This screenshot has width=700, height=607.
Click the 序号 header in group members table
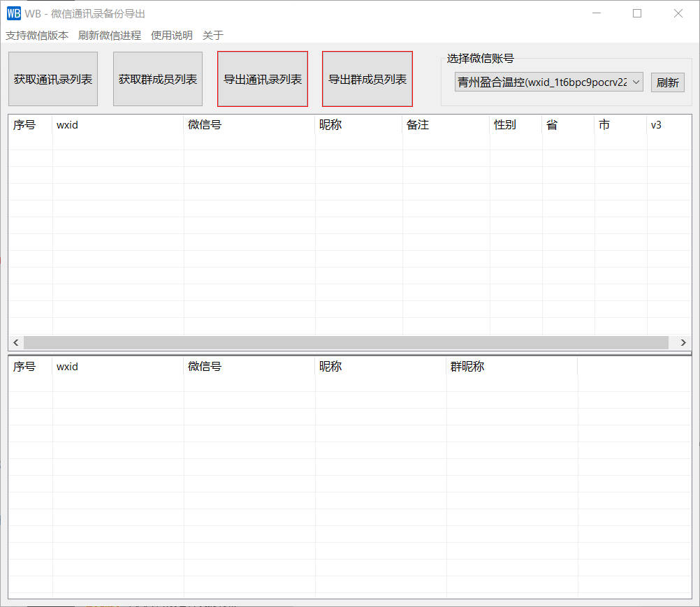pyautogui.click(x=30, y=367)
